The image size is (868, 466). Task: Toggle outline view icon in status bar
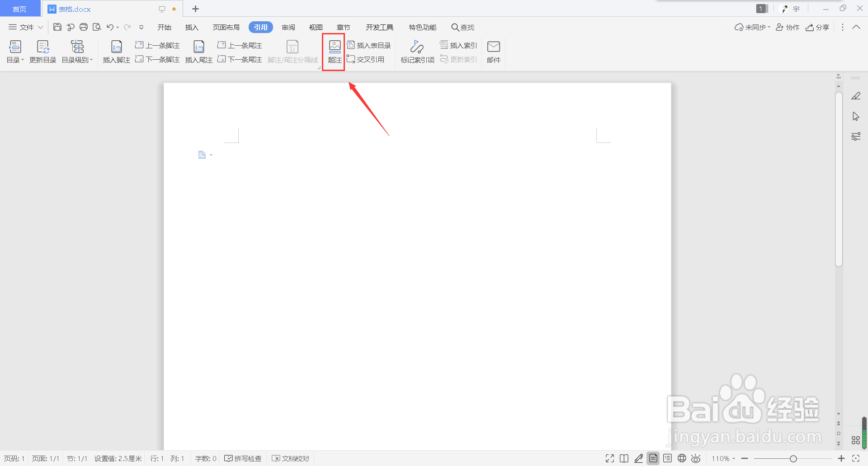667,458
